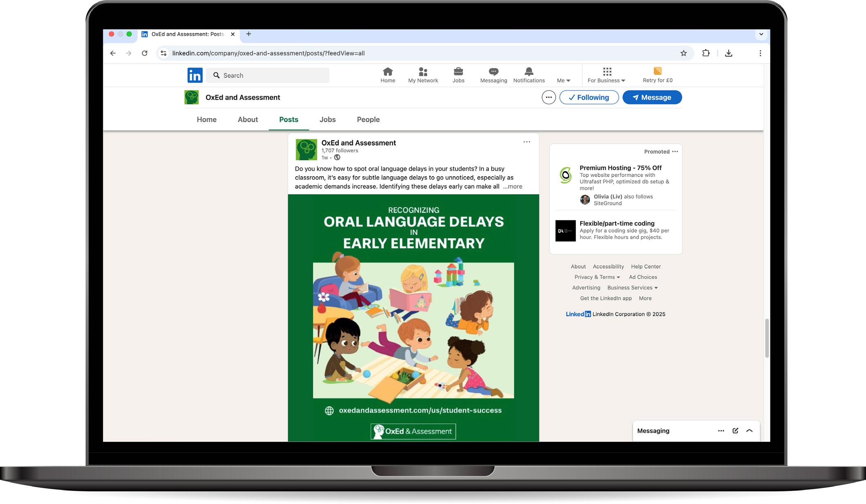Click the page vertical scrollbar thumb
The width and height of the screenshot is (866, 504).
coord(766,338)
